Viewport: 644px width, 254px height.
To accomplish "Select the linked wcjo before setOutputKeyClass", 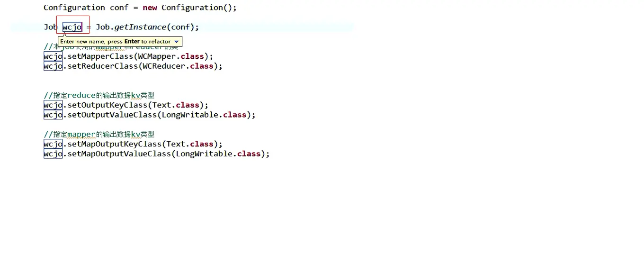I will click(x=53, y=105).
